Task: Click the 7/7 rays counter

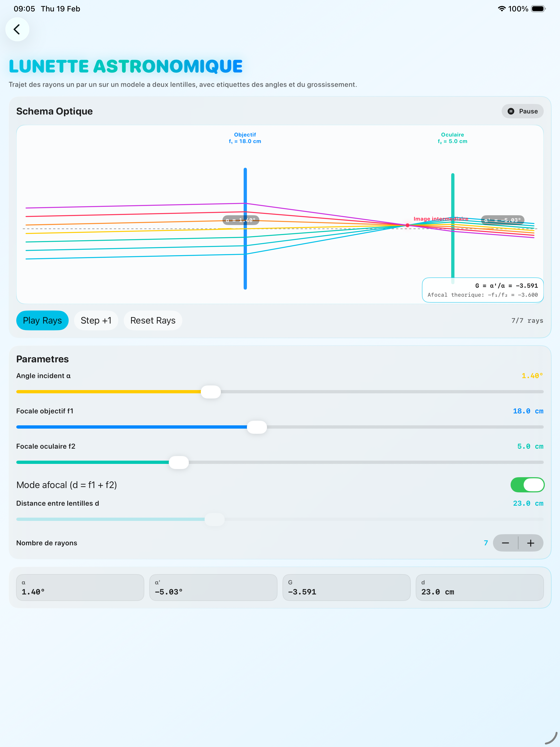Action: click(x=527, y=321)
